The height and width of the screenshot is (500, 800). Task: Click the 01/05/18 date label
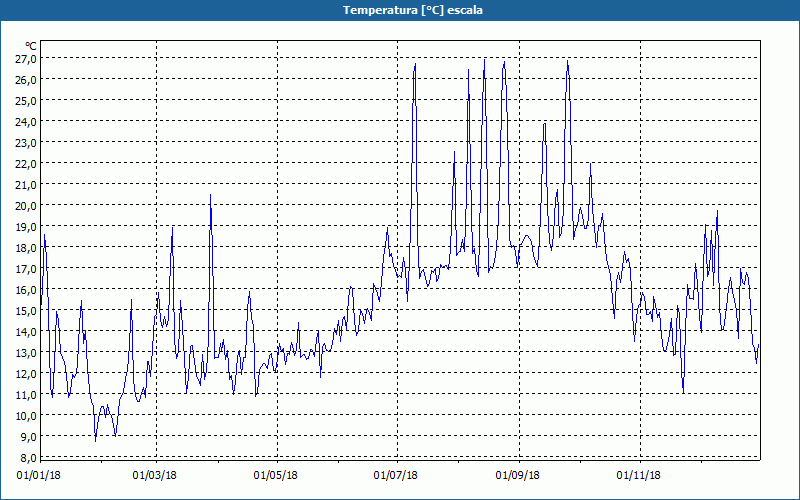(276, 476)
